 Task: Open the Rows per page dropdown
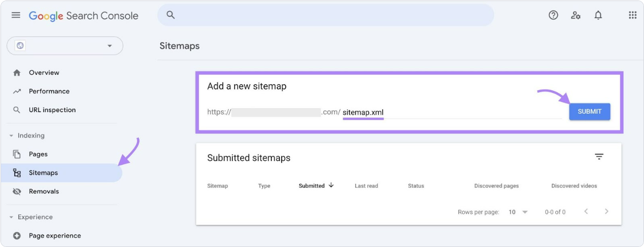tap(518, 212)
